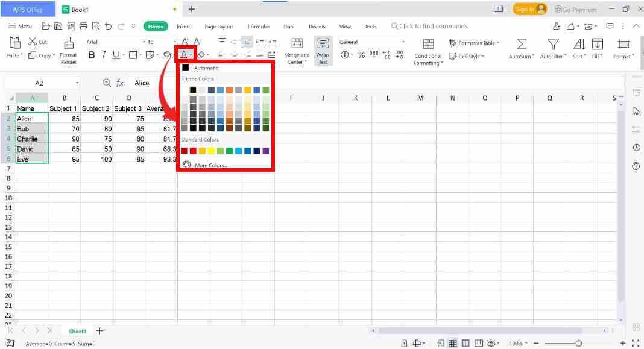Click the Sign in button
This screenshot has height=349, width=644.
tap(530, 9)
